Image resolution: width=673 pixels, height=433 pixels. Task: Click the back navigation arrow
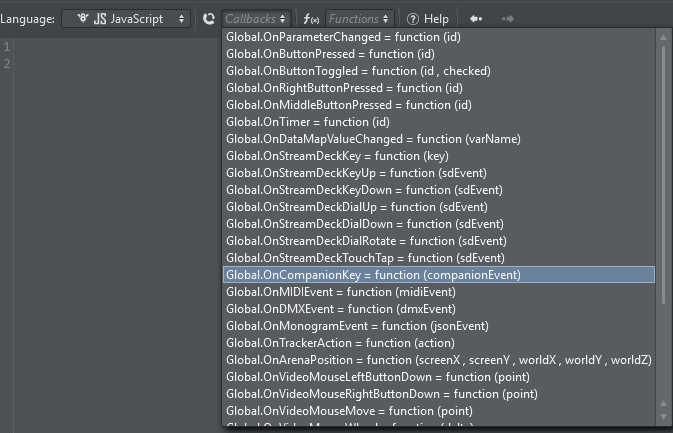(476, 18)
